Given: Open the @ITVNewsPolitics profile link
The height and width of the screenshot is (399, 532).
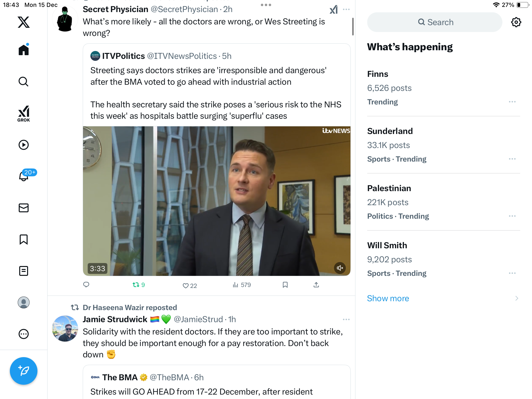Looking at the screenshot, I should [182, 56].
